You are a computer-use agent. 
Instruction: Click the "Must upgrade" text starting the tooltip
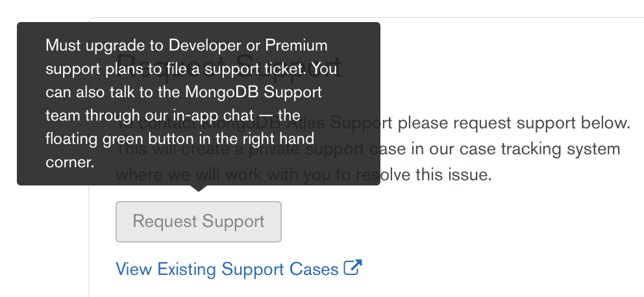click(x=84, y=46)
